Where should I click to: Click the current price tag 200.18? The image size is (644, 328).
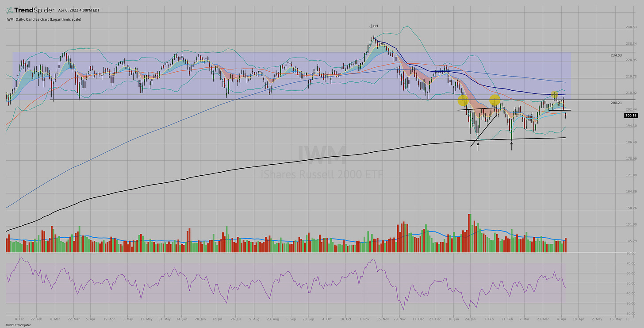pos(631,116)
